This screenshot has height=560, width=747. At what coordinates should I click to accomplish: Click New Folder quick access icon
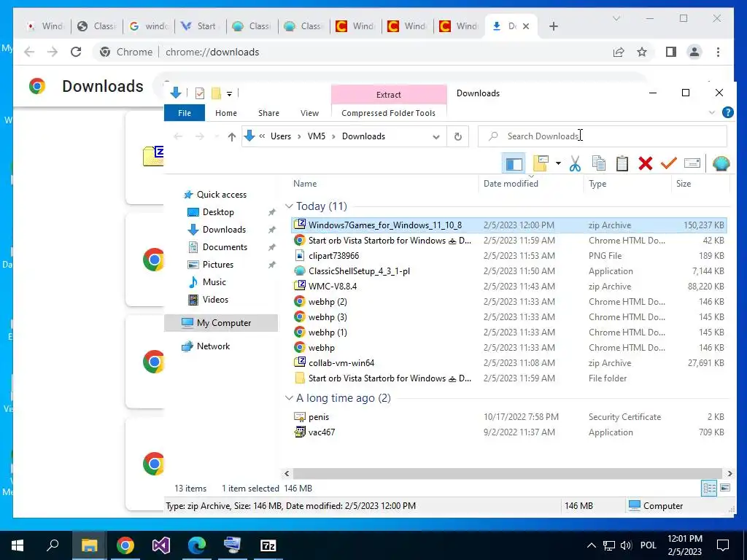[x=216, y=93]
